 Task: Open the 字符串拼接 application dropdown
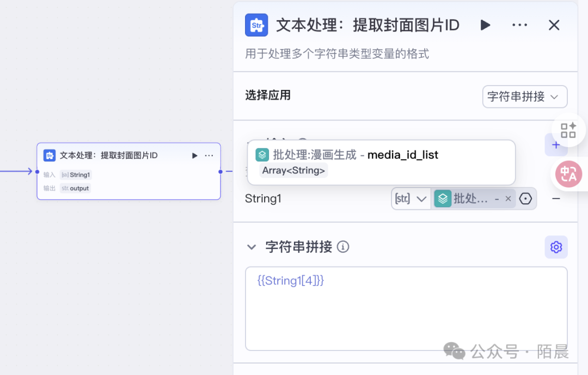pyautogui.click(x=524, y=96)
